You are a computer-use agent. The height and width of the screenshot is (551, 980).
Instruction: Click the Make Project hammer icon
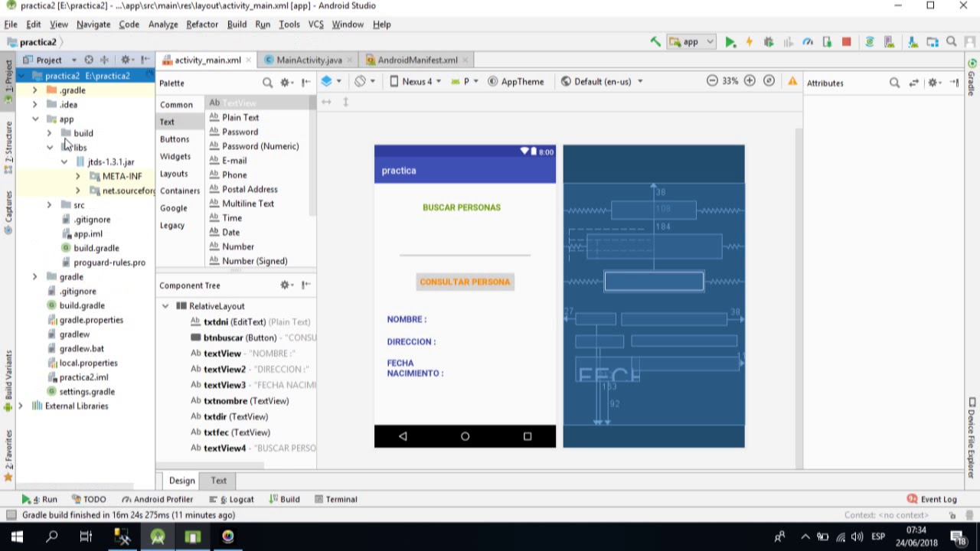655,42
